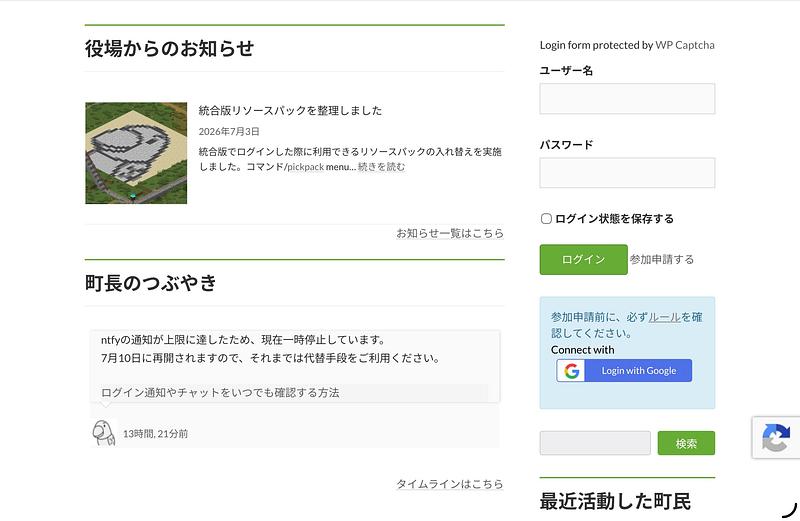Image resolution: width=800 pixels, height=521 pixels.
Task: Click the 7月10日に再開されます line of text
Action: [270, 358]
